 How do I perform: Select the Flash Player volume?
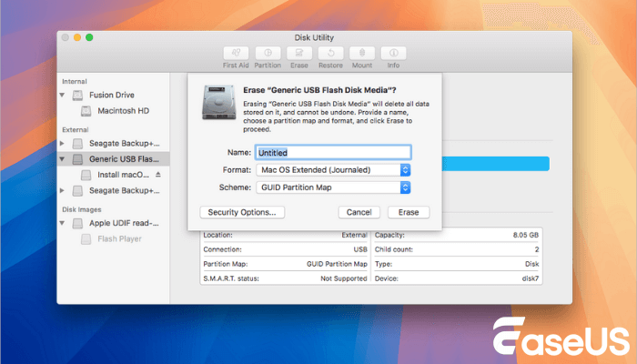[117, 239]
